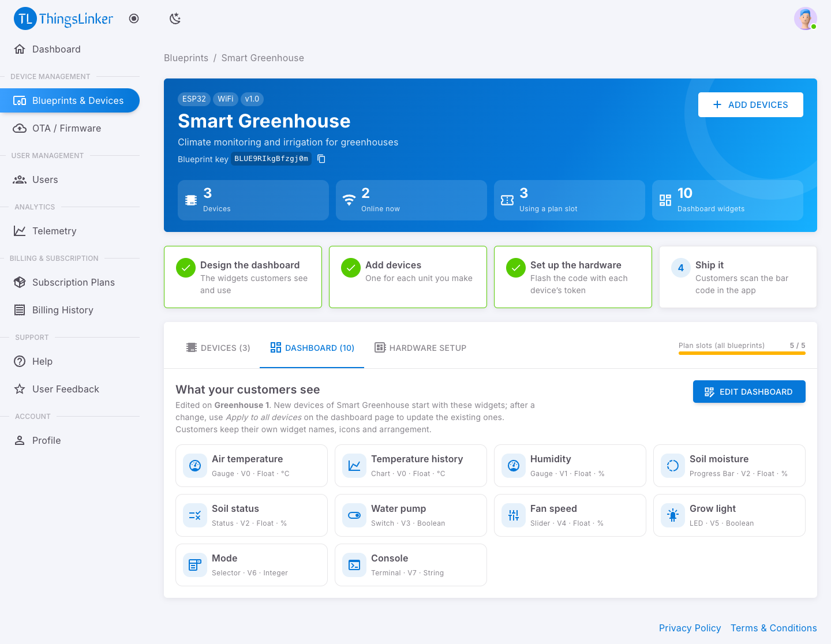Open the Privacy Policy link
Screen dimensions: 831x644
click(690, 628)
